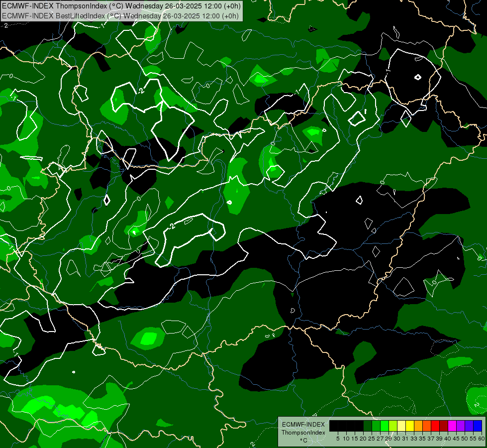The width and height of the screenshot is (487, 448).
Task: Click legend scale value 30
Action: [397, 439]
